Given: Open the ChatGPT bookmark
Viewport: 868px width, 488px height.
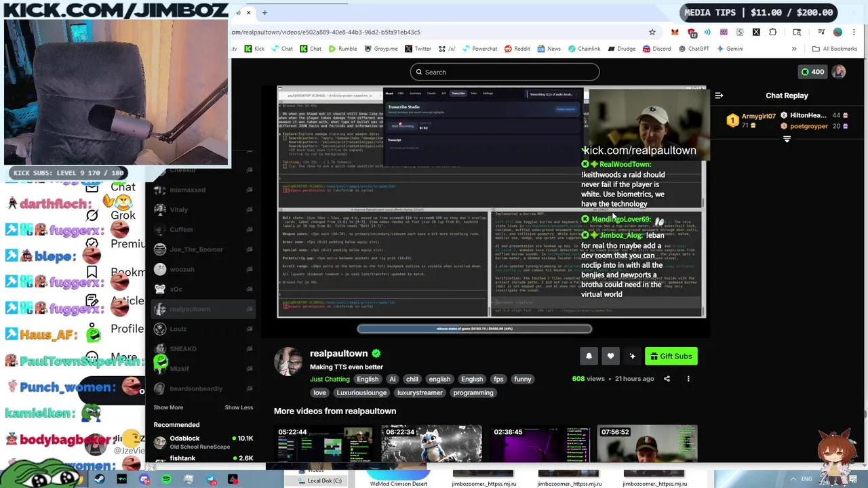Looking at the screenshot, I should pyautogui.click(x=693, y=49).
